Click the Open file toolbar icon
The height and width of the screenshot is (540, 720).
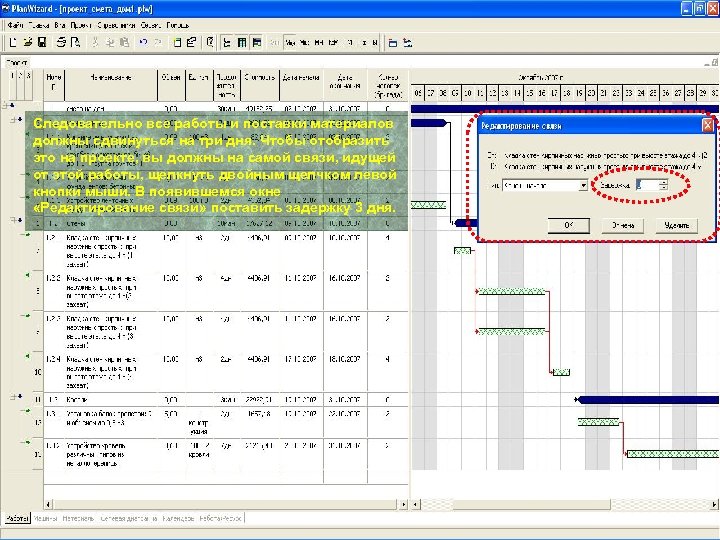click(x=28, y=42)
